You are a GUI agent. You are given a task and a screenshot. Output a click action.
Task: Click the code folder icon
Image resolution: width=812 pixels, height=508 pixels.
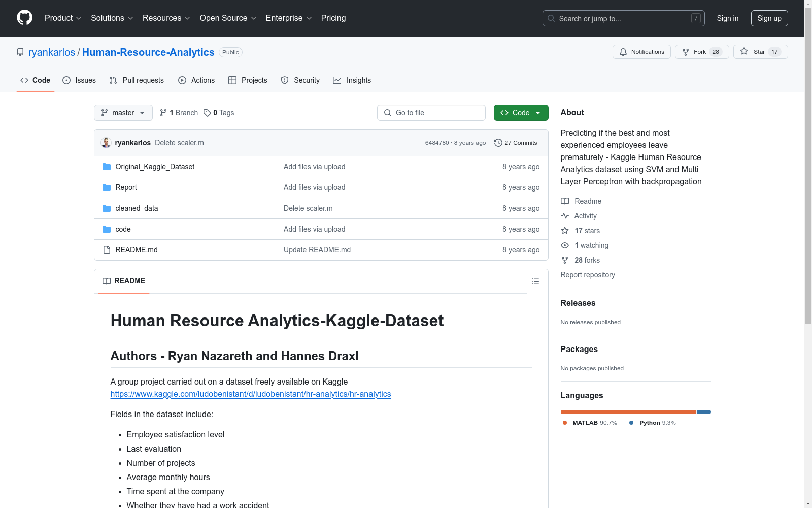pos(107,229)
